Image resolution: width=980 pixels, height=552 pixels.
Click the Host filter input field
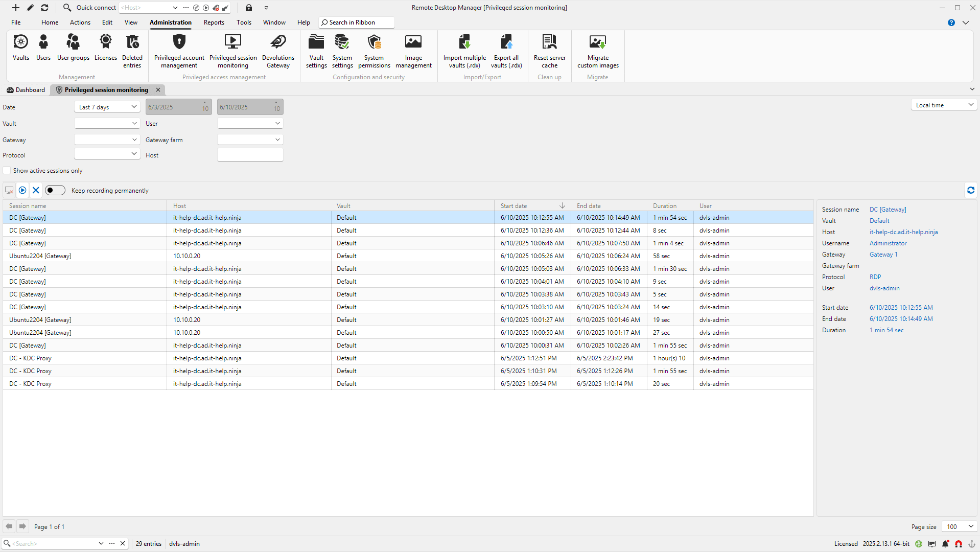[x=250, y=154]
